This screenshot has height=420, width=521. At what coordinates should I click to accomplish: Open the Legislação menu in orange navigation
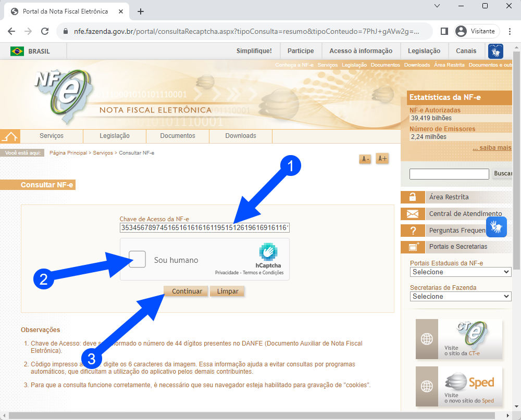(x=115, y=136)
